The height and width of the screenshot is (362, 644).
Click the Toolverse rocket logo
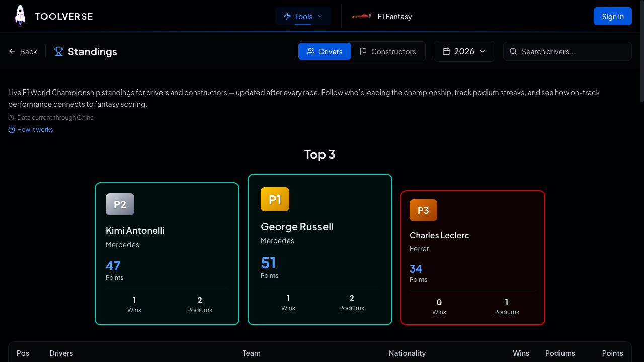click(20, 16)
